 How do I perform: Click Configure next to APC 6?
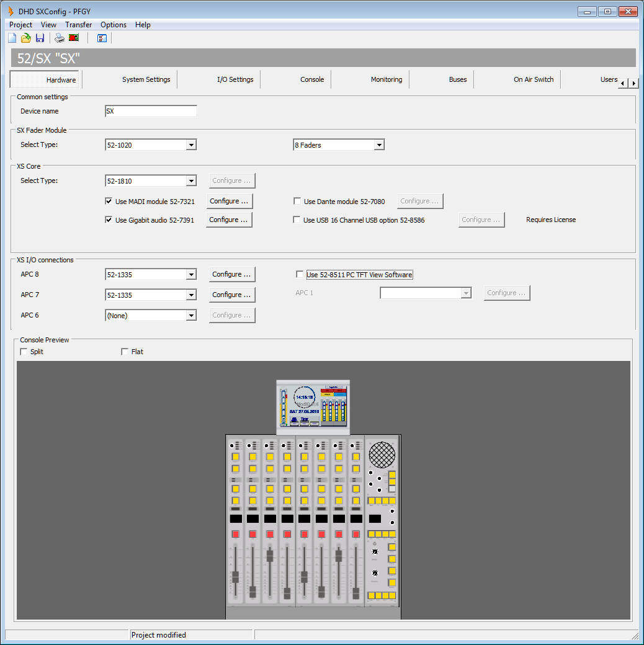pyautogui.click(x=231, y=315)
